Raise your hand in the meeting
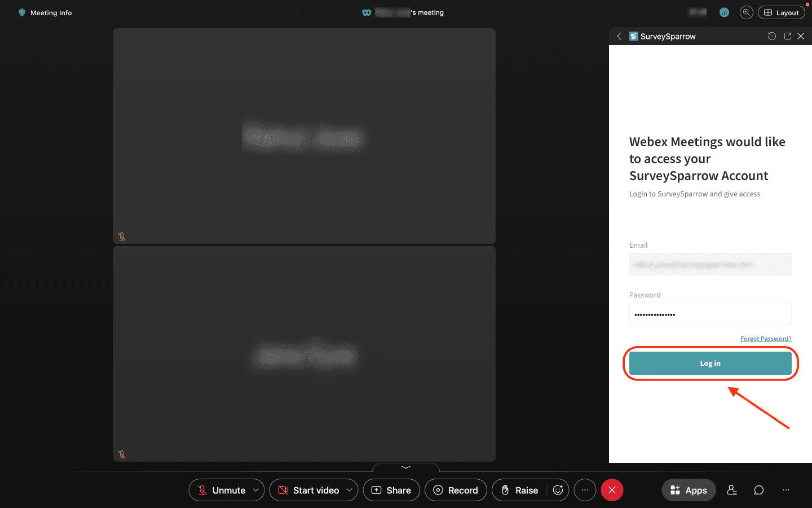The width and height of the screenshot is (812, 508). 519,490
